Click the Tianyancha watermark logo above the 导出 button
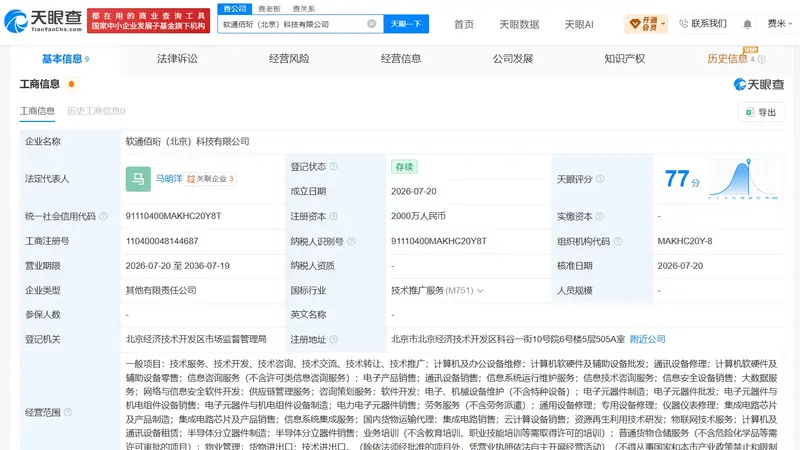800x450 pixels. coord(759,84)
